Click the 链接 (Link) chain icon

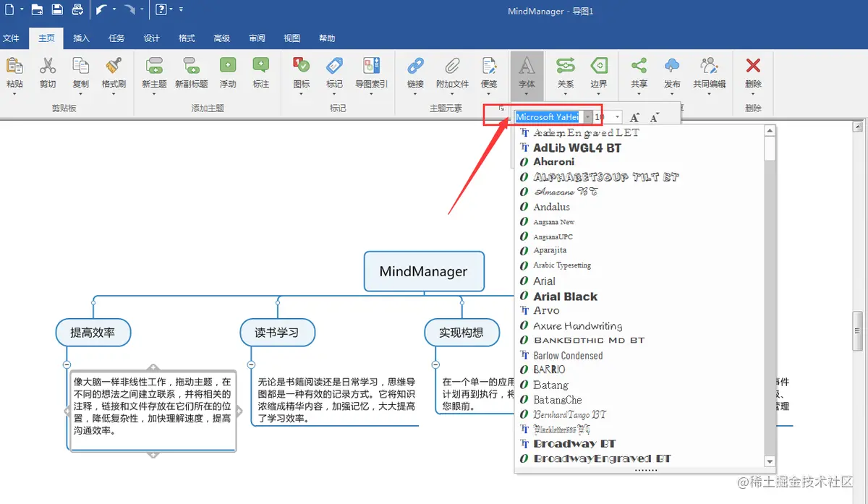click(415, 67)
